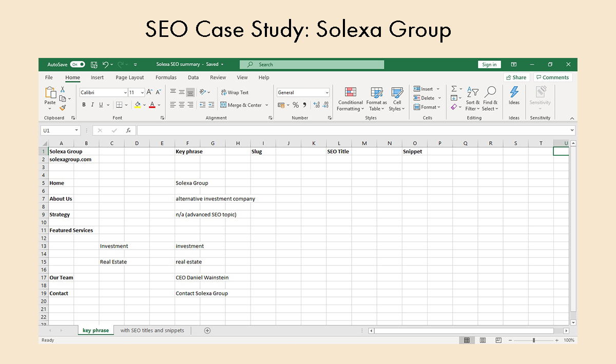
Task: Turn off the AutoSave toggle
Action: tap(78, 65)
